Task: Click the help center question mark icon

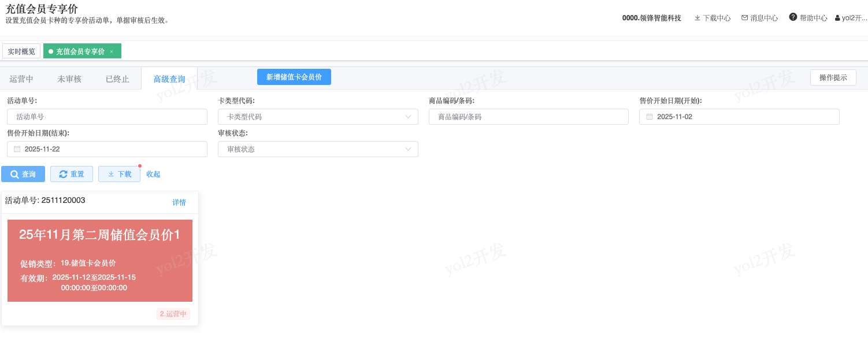Action: (x=793, y=17)
